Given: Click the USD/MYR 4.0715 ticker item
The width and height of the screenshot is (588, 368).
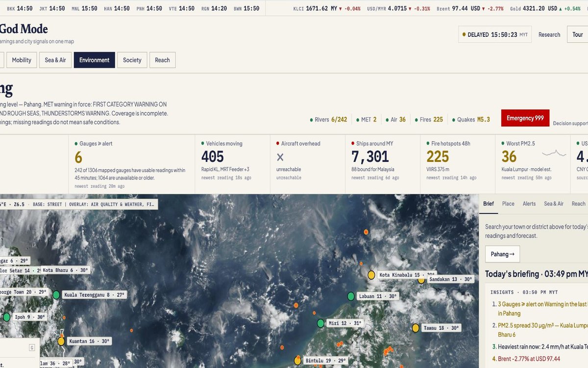Looking at the screenshot, I should click(x=398, y=9).
